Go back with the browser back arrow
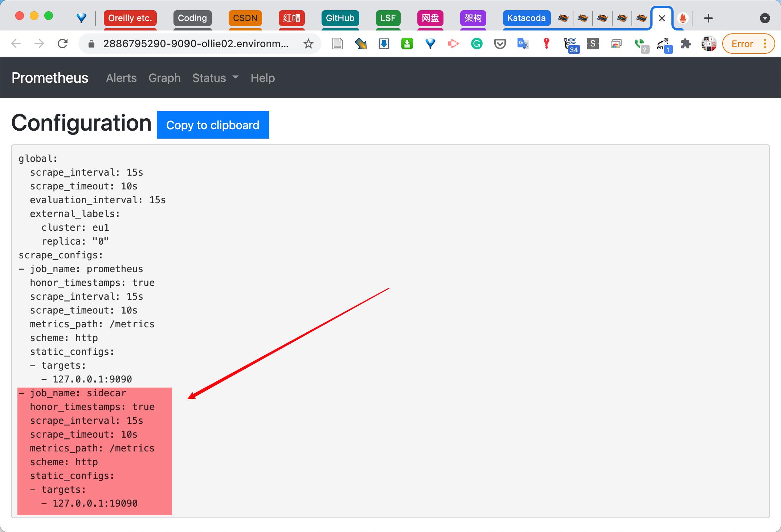781x532 pixels. (16, 44)
